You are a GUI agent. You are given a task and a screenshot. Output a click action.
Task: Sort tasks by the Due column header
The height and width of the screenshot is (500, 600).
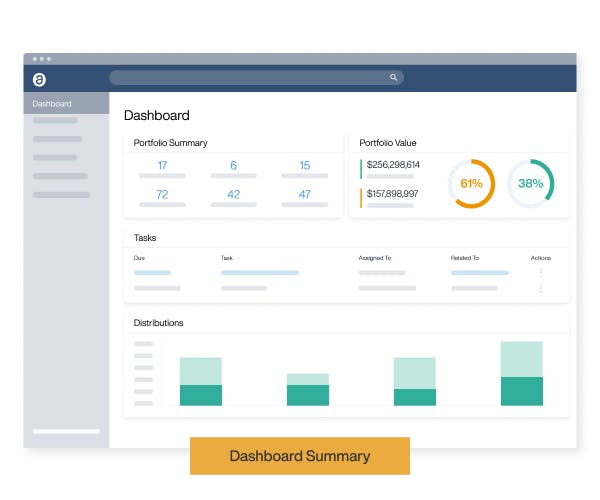[x=139, y=258]
